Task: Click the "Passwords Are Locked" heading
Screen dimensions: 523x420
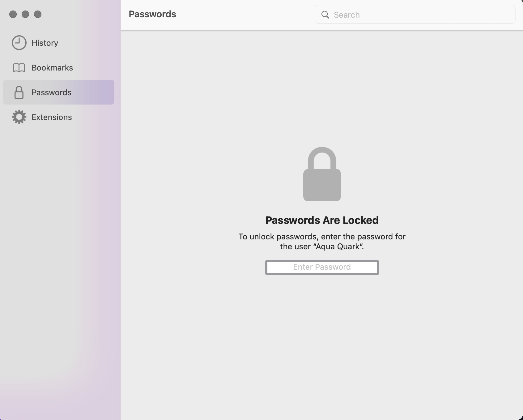Action: (322, 220)
